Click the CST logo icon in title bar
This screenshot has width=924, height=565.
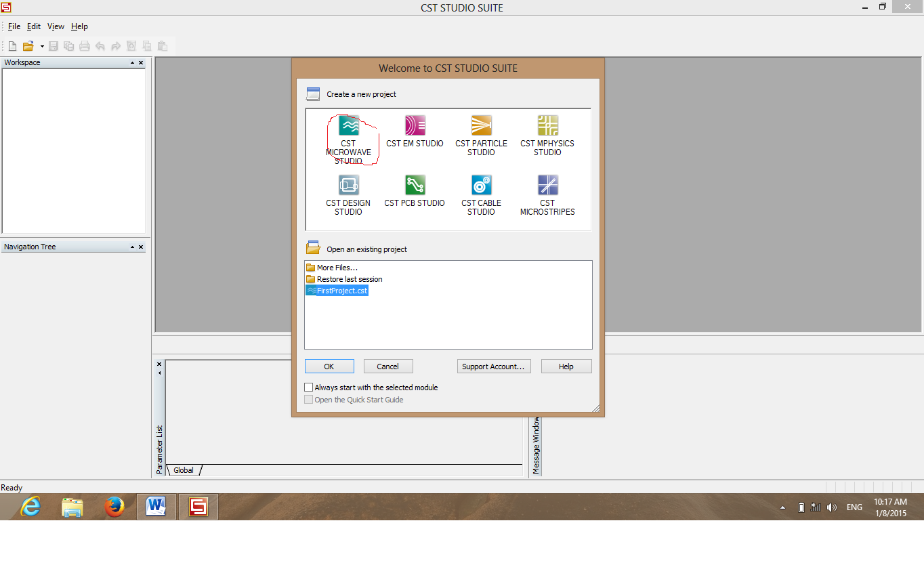(6, 7)
